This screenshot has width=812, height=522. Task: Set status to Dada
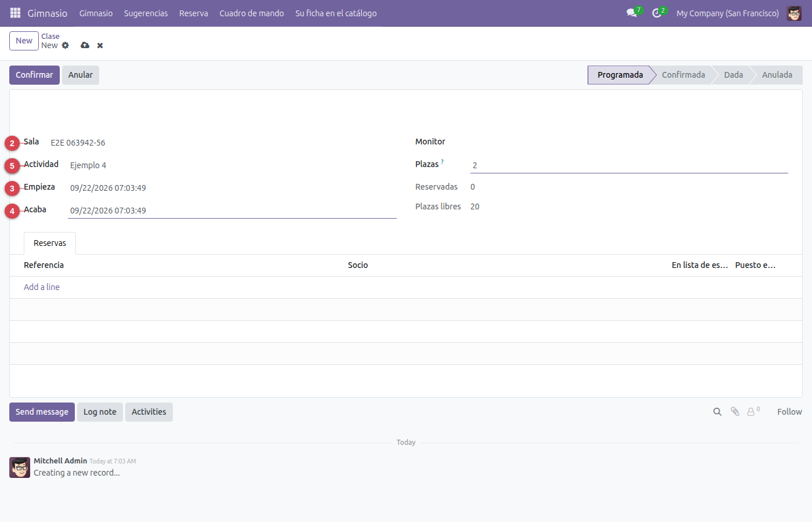click(x=733, y=75)
